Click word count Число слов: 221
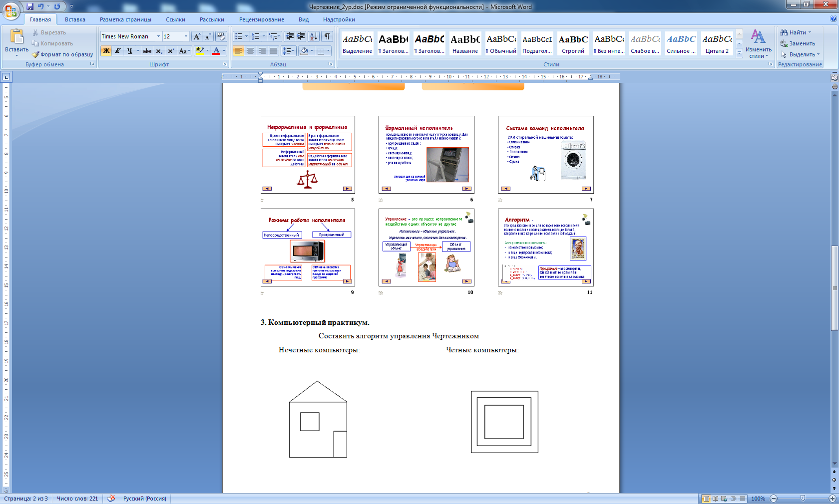839x504 pixels. click(77, 499)
